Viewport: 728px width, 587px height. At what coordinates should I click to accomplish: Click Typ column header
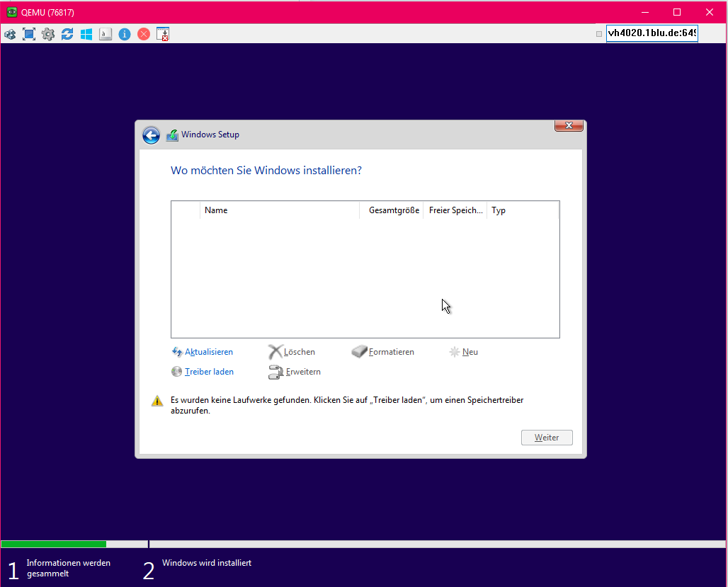(x=523, y=210)
